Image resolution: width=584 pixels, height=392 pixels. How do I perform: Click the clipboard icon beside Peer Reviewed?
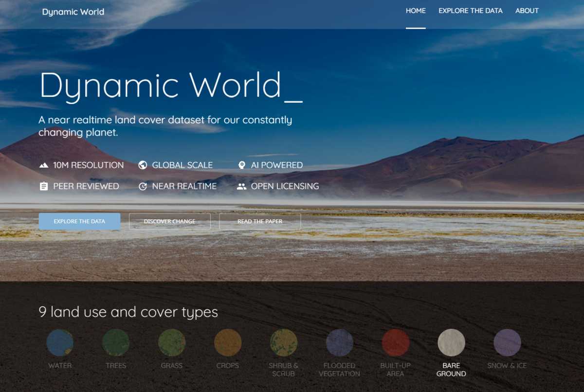(x=44, y=186)
